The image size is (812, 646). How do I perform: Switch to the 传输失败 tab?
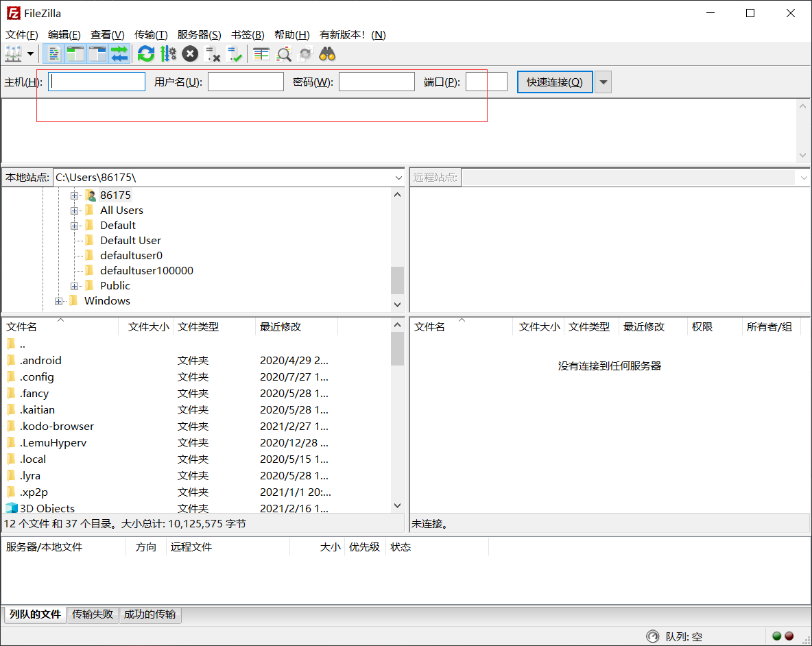(93, 614)
